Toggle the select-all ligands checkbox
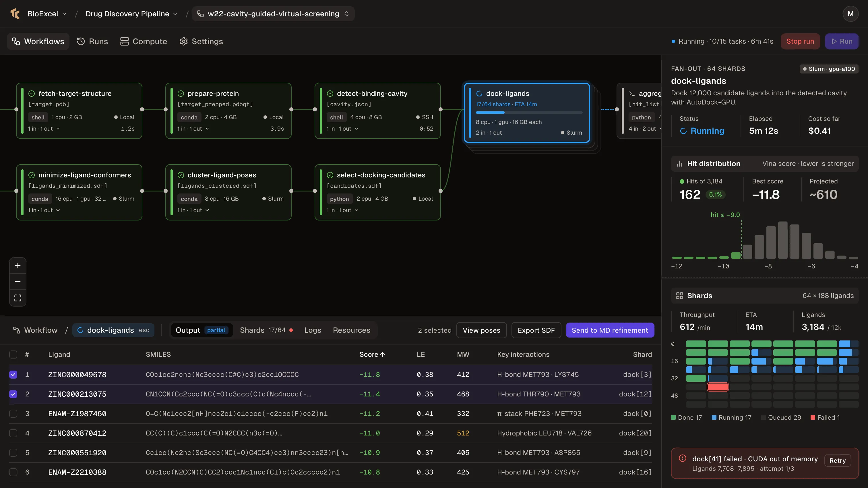The width and height of the screenshot is (868, 488). (13, 355)
